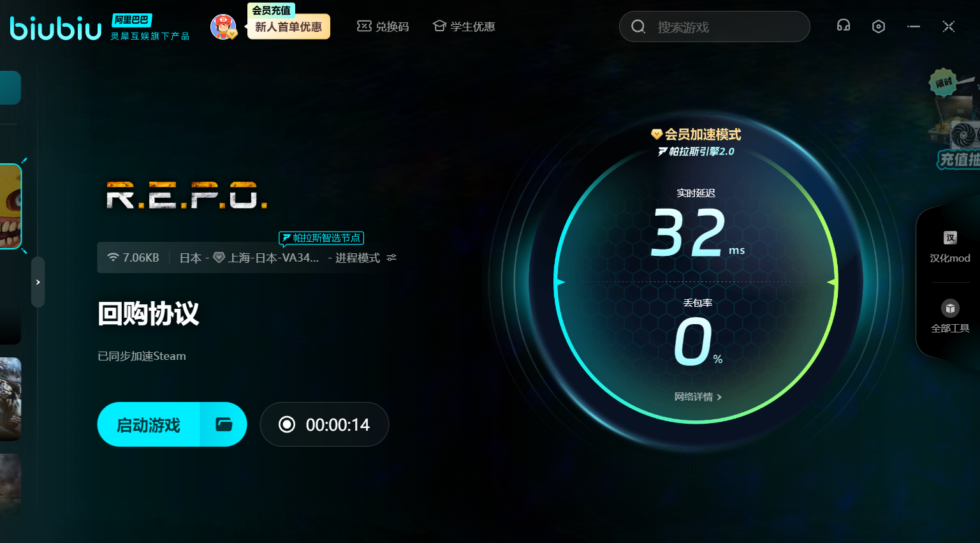
Task: Open 全部工具 all tools
Action: 950,316
